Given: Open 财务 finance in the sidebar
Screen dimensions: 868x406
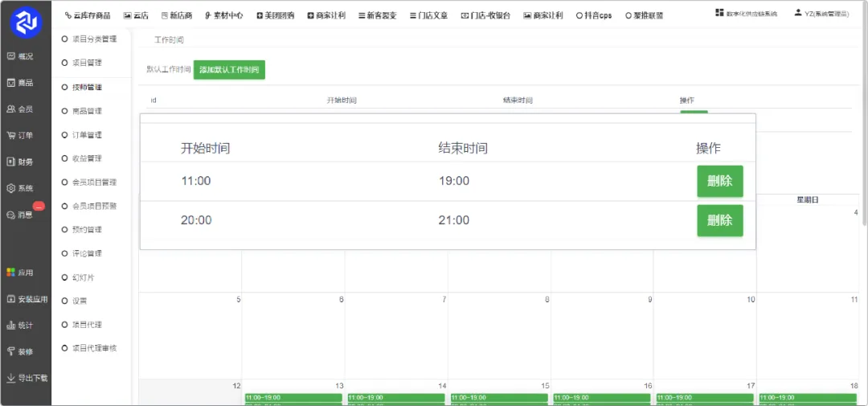Looking at the screenshot, I should [21, 162].
